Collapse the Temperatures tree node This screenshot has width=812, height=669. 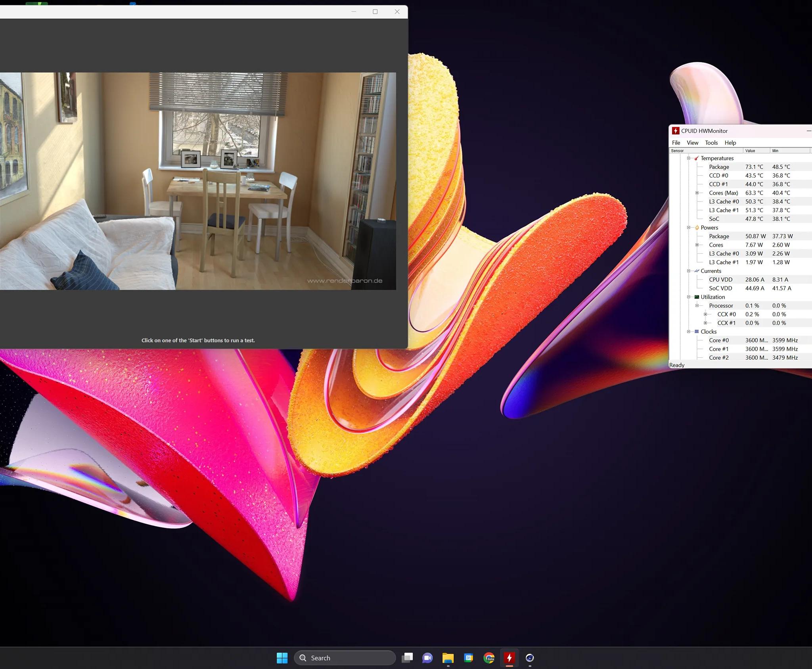(689, 158)
